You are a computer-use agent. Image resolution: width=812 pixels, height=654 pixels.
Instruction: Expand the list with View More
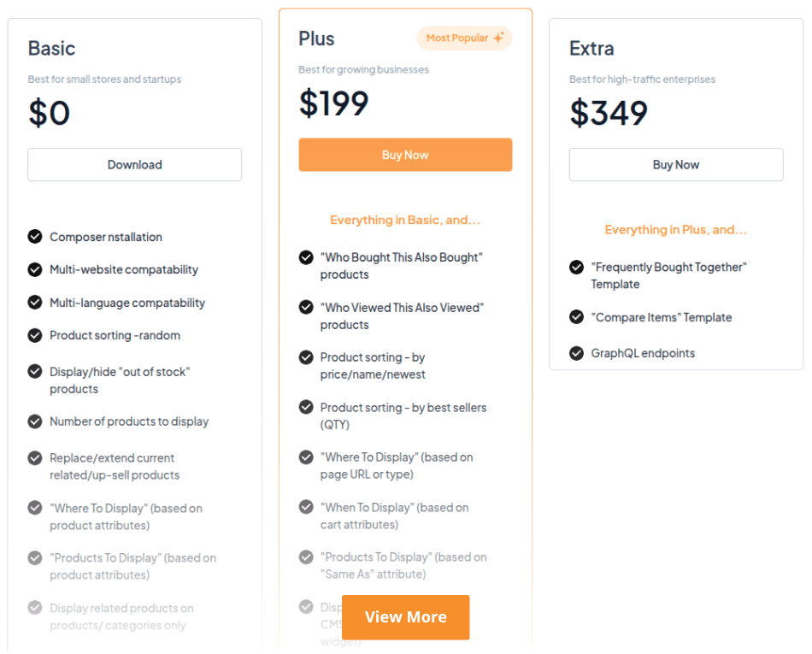click(x=405, y=617)
